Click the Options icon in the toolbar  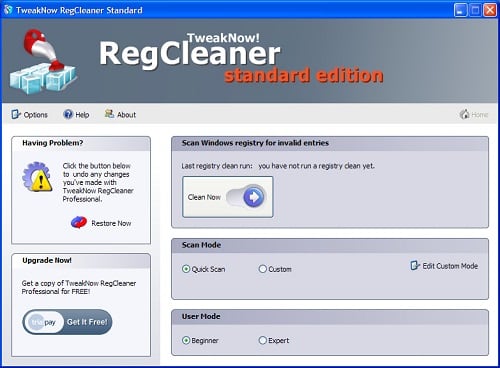tap(16, 114)
